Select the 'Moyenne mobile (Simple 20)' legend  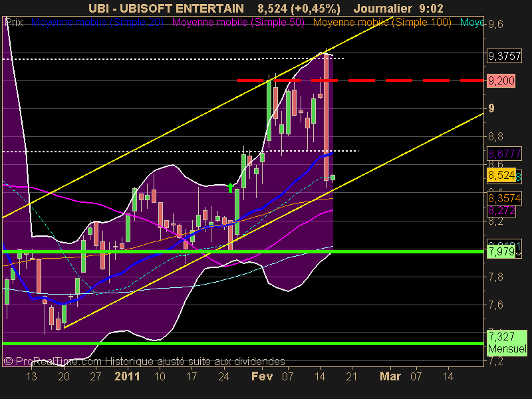pos(97,23)
